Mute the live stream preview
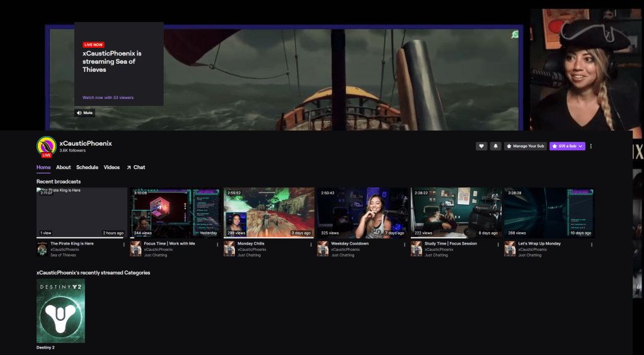The width and height of the screenshot is (644, 355). [84, 113]
